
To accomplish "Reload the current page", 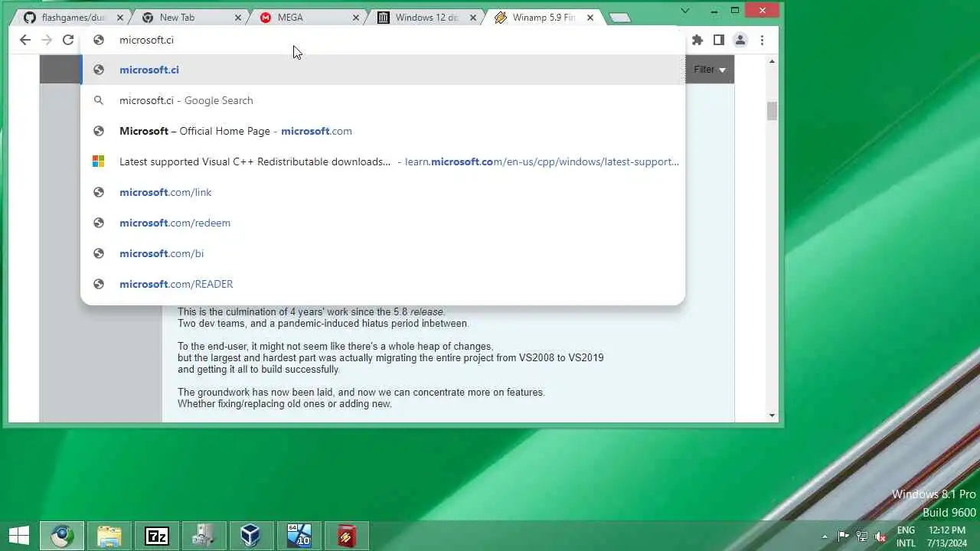I will coord(68,40).
